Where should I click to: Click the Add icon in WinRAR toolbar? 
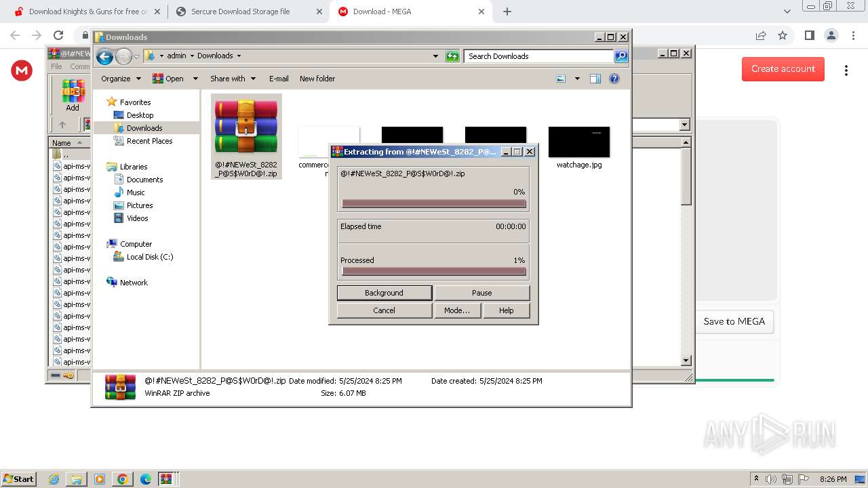pyautogui.click(x=73, y=95)
